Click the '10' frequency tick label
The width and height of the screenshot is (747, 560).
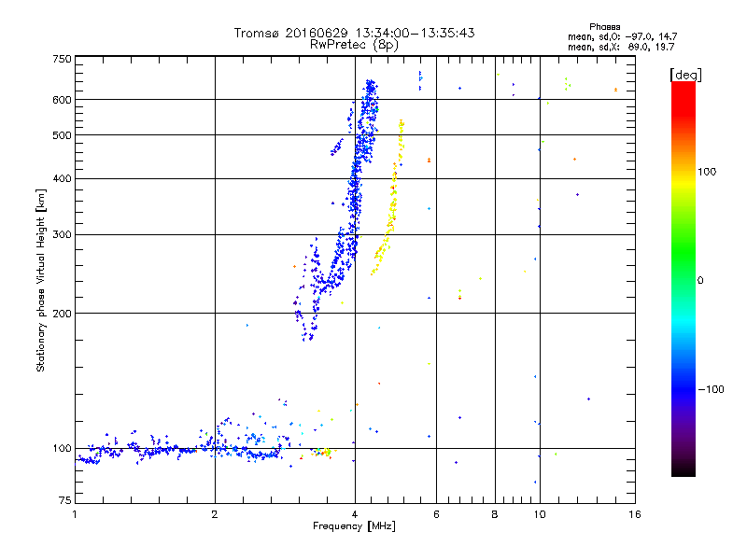(540, 514)
